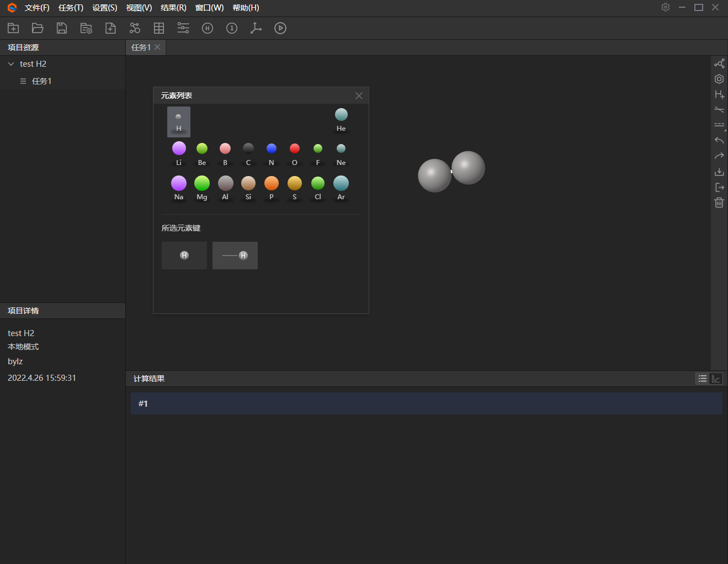Viewport: 728px width, 564px height.
Task: Select the Ar element
Action: tap(341, 188)
